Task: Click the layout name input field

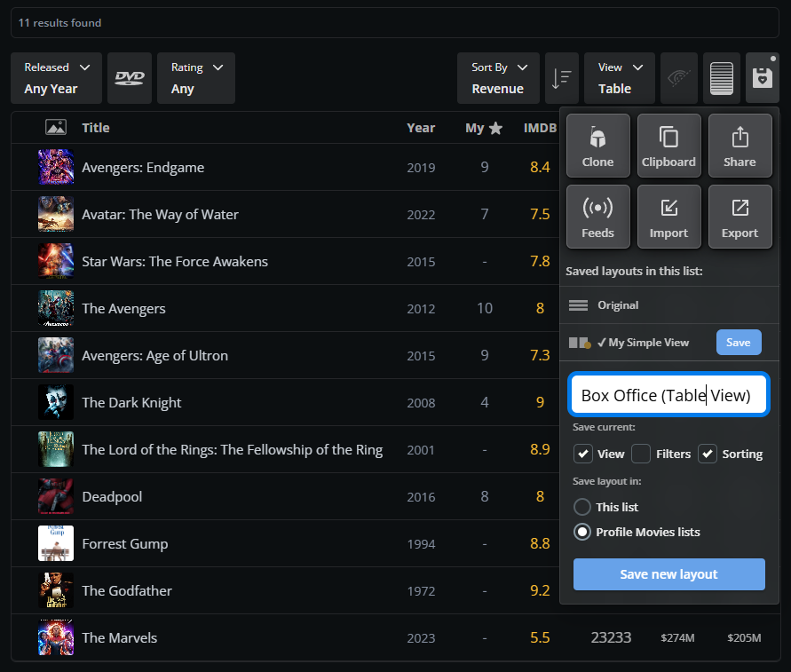Action: click(668, 394)
